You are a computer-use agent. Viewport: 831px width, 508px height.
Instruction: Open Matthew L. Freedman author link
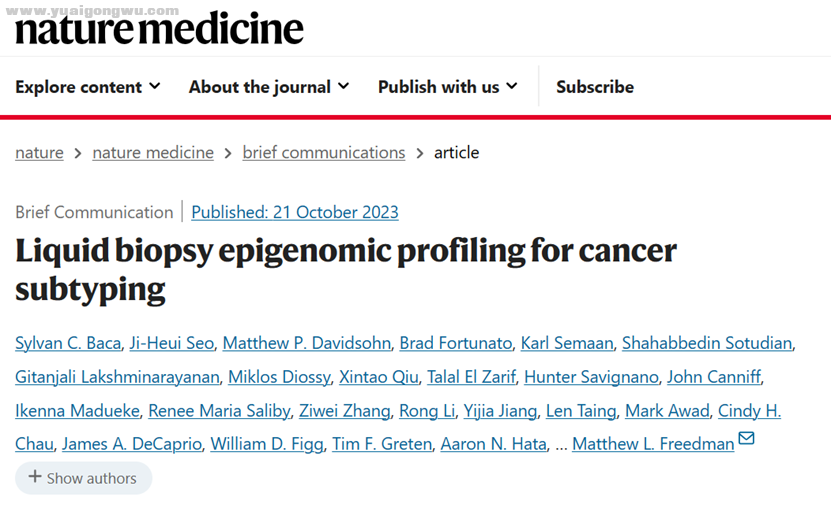pyautogui.click(x=653, y=444)
